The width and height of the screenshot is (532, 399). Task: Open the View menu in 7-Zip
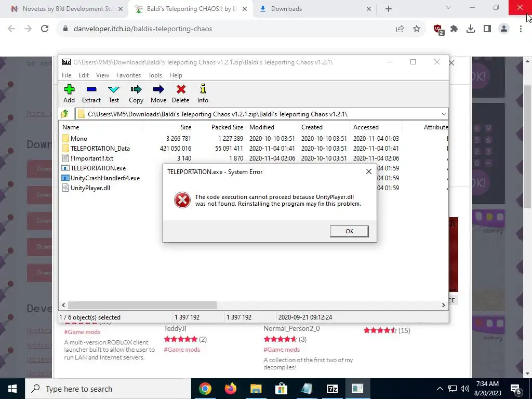102,75
